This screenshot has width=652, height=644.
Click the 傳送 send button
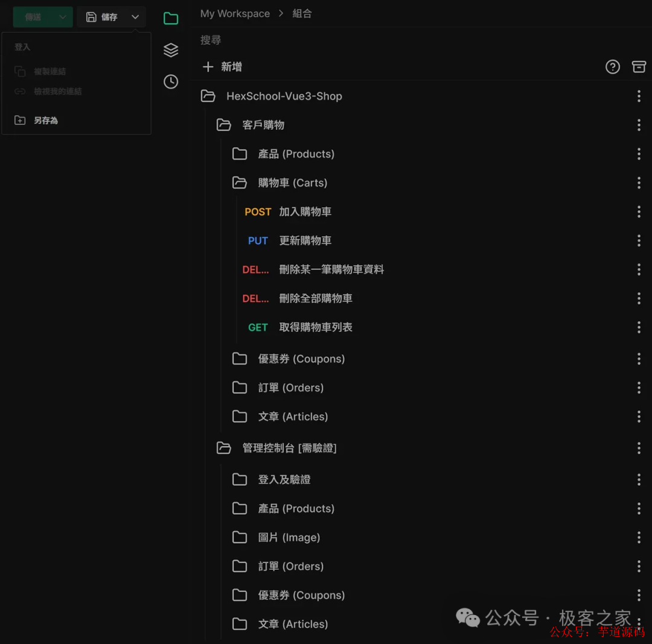point(33,17)
